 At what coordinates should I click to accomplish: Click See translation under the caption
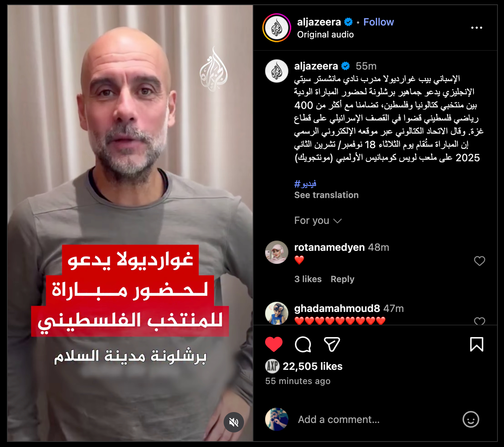[x=326, y=195]
